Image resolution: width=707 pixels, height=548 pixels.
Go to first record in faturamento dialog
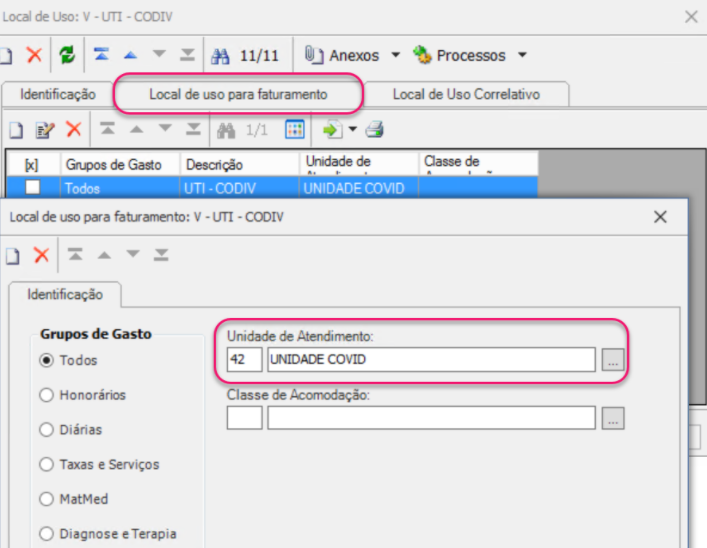click(x=75, y=254)
